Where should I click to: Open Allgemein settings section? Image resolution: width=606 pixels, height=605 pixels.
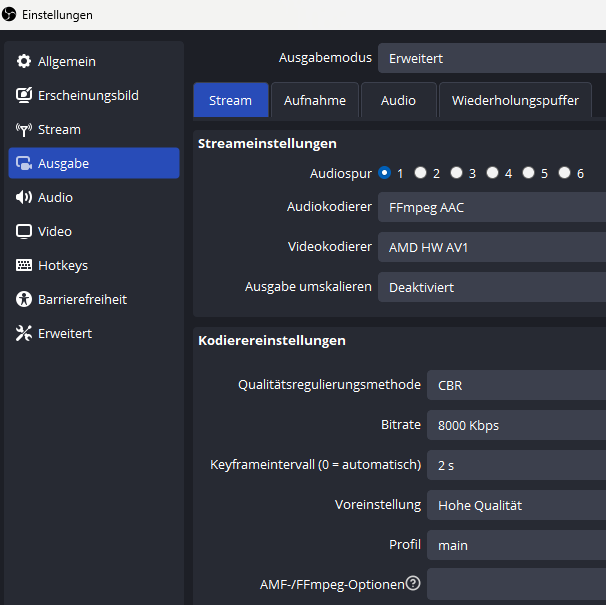click(x=94, y=61)
